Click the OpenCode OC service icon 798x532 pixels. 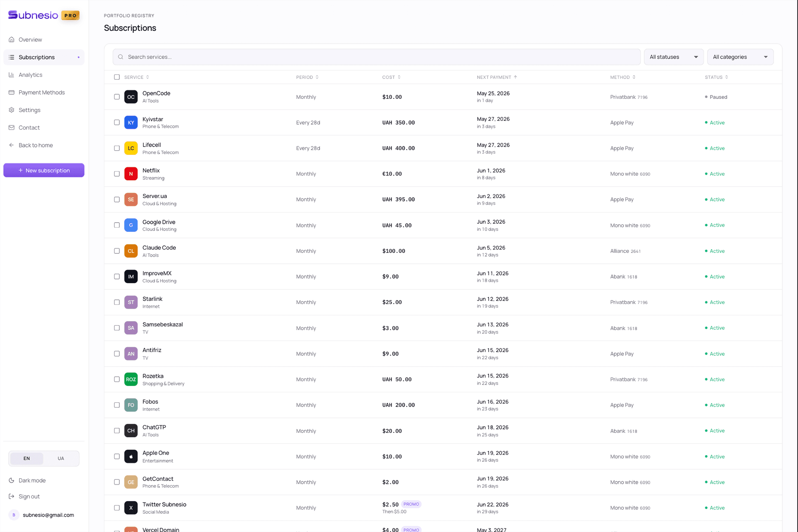[x=131, y=97]
